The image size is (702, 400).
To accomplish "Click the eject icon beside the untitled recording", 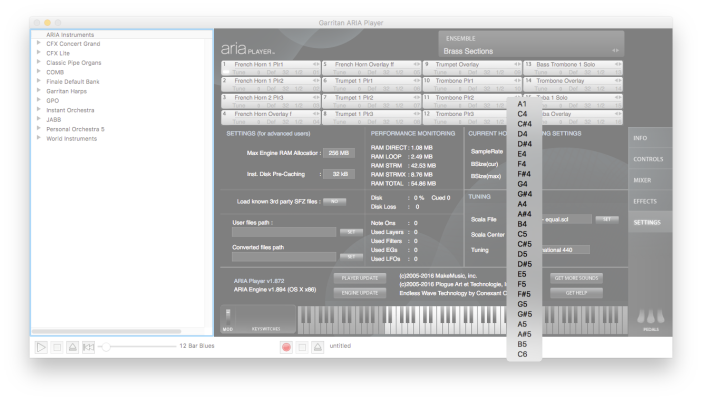I will click(318, 347).
